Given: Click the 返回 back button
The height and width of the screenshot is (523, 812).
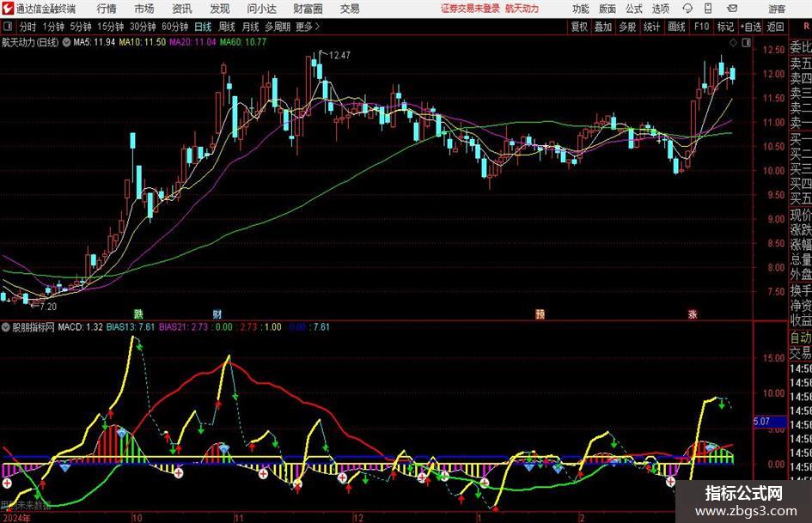Looking at the screenshot, I should tap(775, 27).
